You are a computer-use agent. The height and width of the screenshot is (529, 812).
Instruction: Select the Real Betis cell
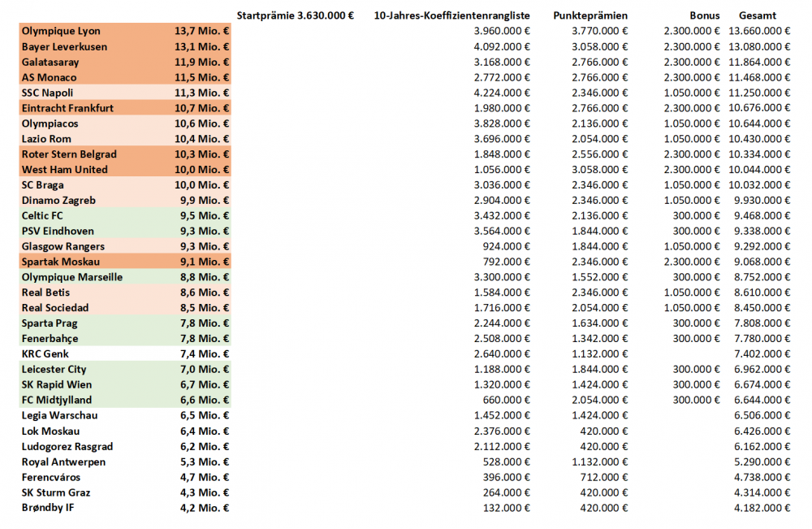pyautogui.click(x=45, y=293)
